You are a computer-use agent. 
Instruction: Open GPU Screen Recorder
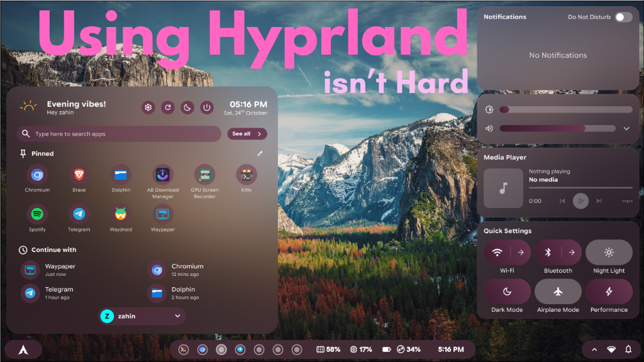204,175
